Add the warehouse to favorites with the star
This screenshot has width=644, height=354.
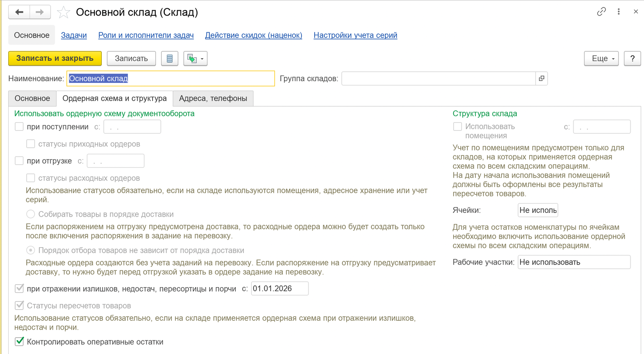63,12
